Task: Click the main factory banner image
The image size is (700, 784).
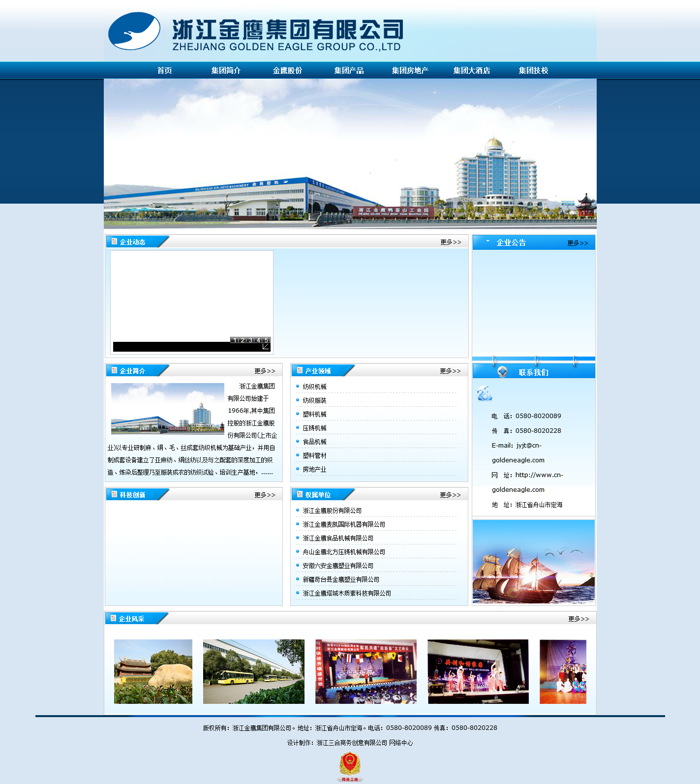Action: pyautogui.click(x=350, y=153)
